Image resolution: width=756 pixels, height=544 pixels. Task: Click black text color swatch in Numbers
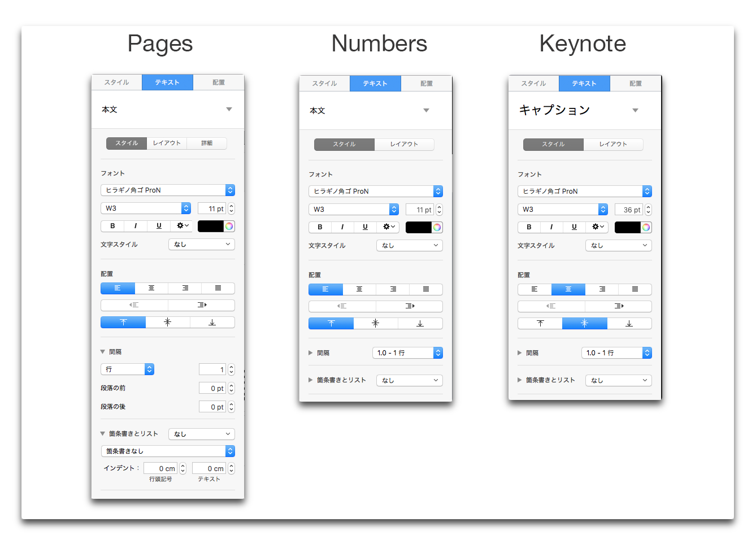(419, 227)
